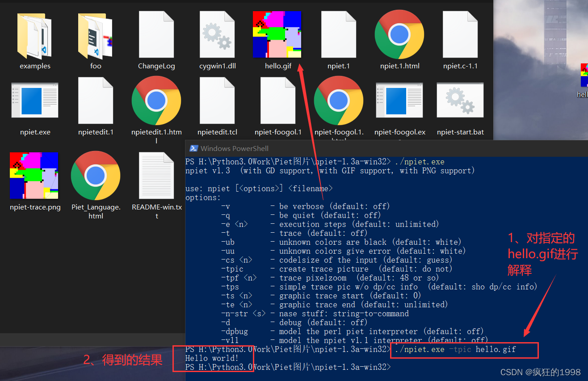This screenshot has height=381, width=588.
Task: Open npiet.1.html in Chrome
Action: click(399, 34)
